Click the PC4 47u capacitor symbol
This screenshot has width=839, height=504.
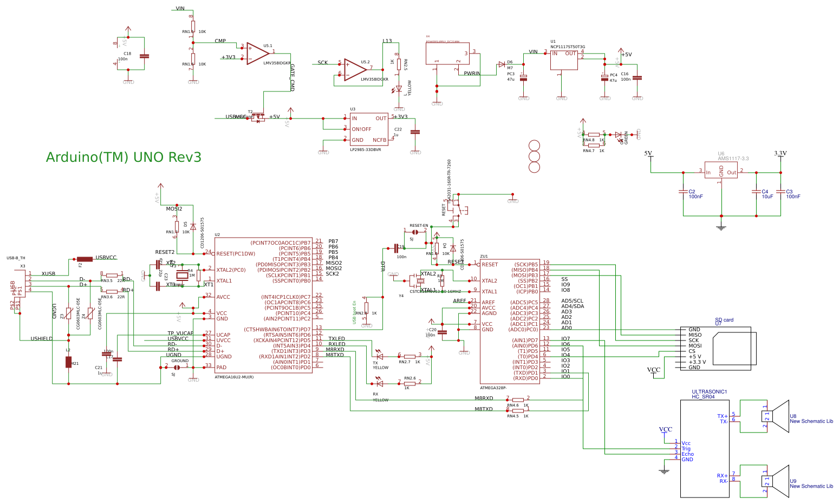[x=604, y=77]
